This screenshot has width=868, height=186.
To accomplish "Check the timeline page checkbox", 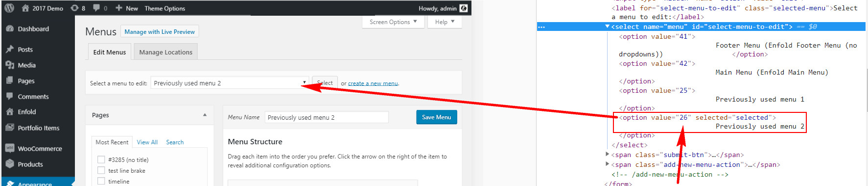I will click(x=101, y=181).
